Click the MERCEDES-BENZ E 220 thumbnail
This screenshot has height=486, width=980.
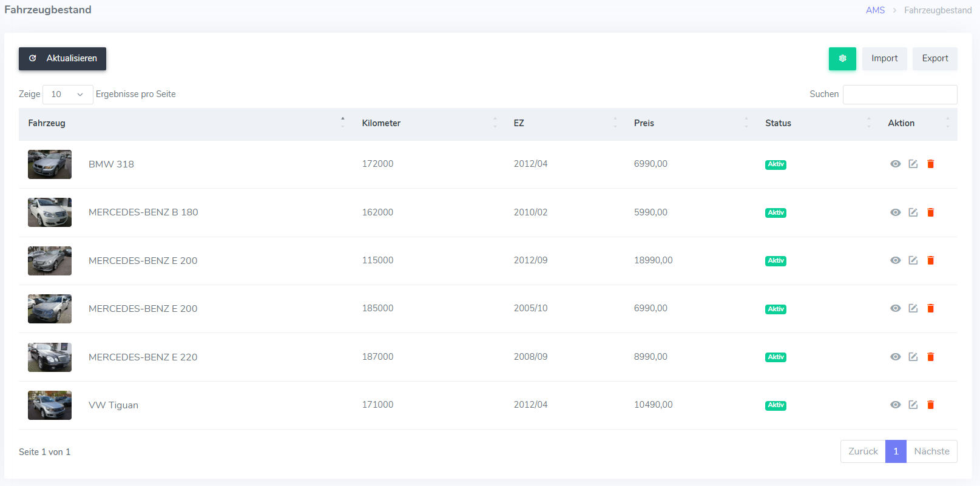pyautogui.click(x=50, y=357)
